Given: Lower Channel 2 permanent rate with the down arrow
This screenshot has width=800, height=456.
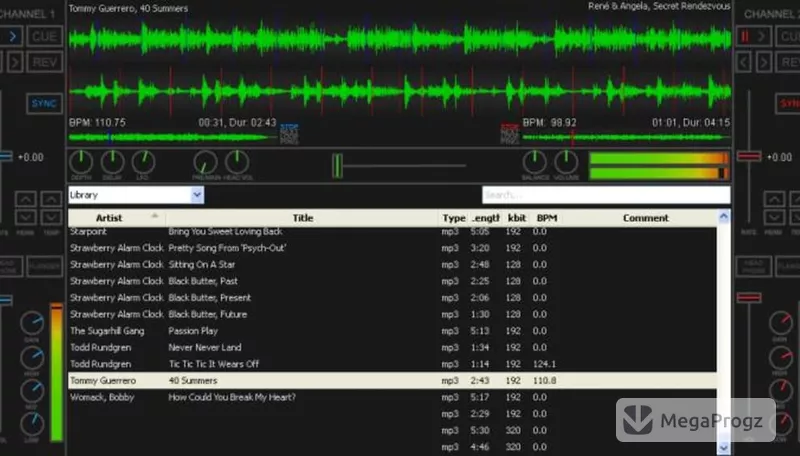Looking at the screenshot, I should 774,217.
